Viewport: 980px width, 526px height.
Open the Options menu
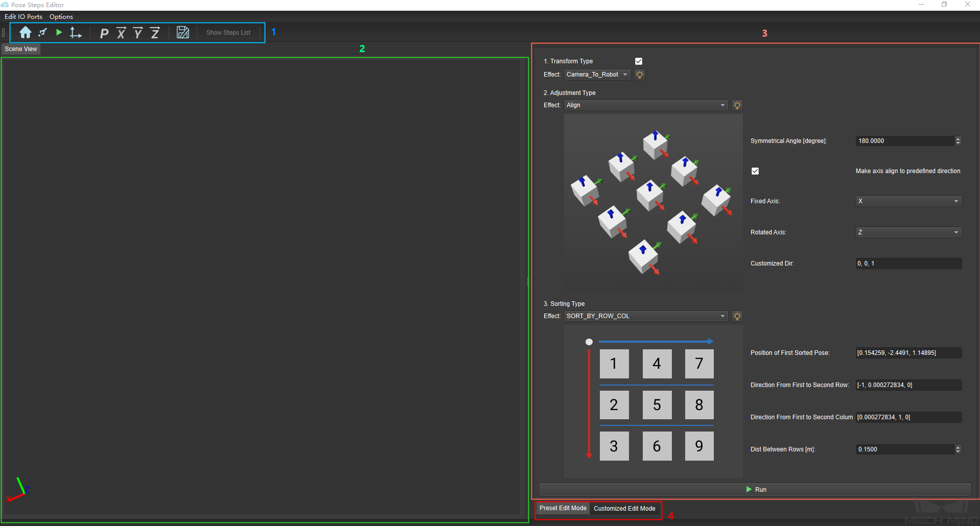click(61, 17)
